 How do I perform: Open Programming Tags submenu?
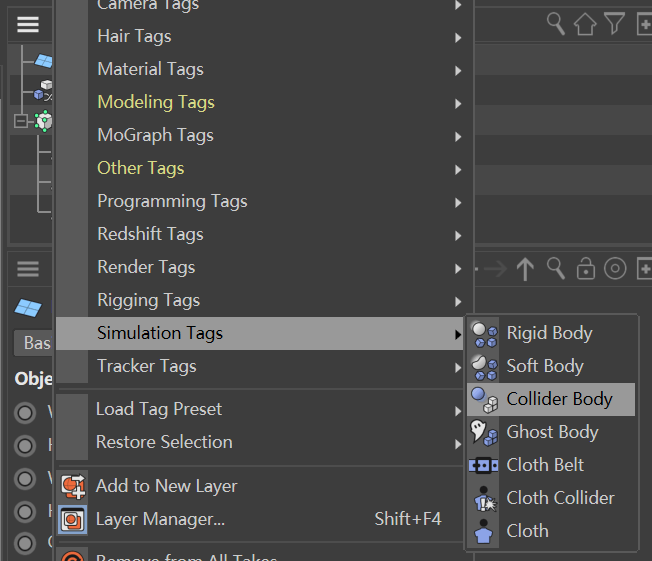tap(259, 201)
